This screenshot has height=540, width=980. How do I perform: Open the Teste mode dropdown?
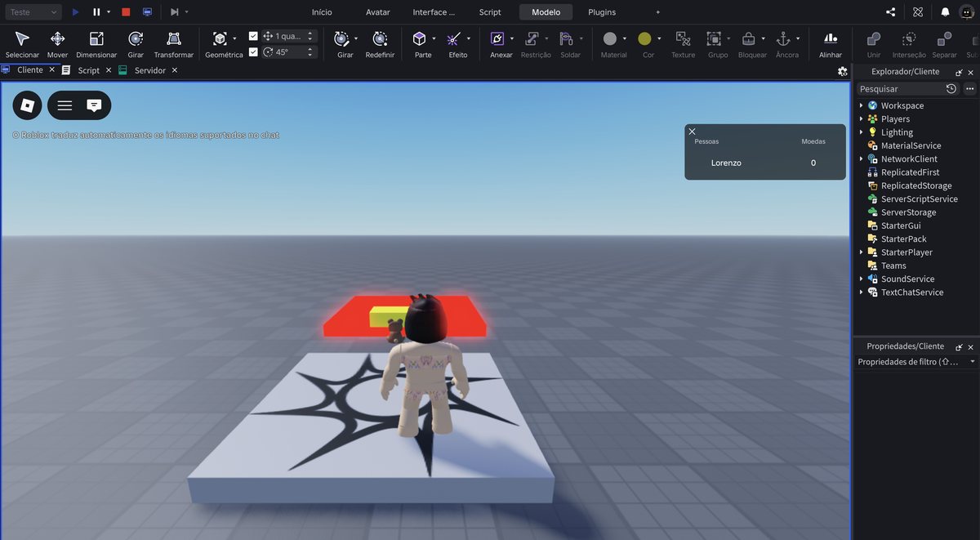click(32, 12)
